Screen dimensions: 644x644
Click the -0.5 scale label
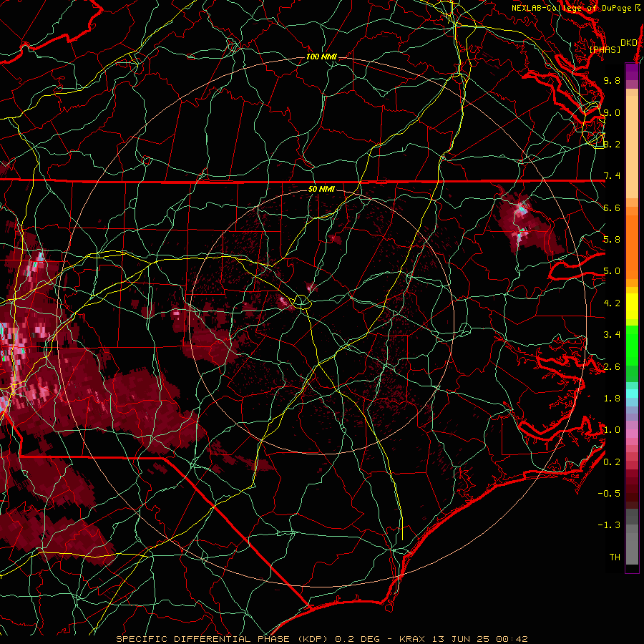click(609, 494)
